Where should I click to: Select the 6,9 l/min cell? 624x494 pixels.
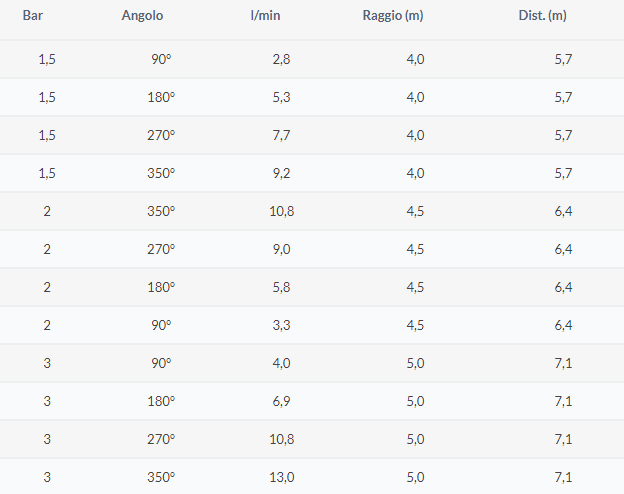point(281,402)
